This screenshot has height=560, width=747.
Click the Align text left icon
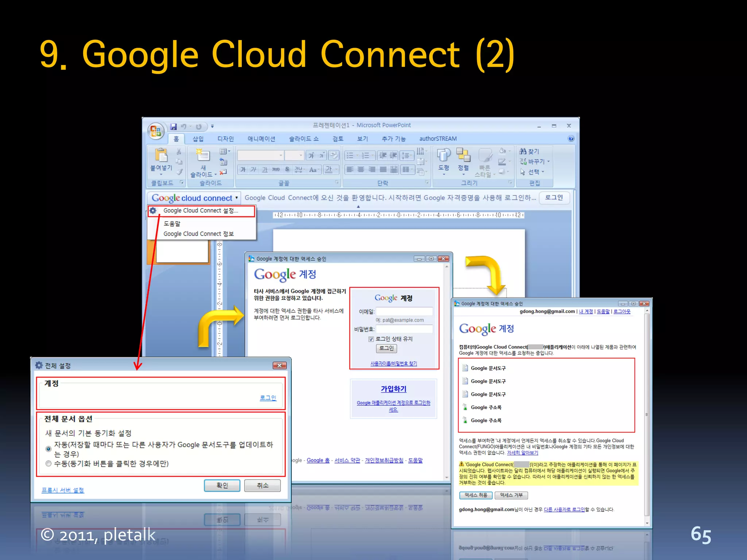click(x=350, y=170)
